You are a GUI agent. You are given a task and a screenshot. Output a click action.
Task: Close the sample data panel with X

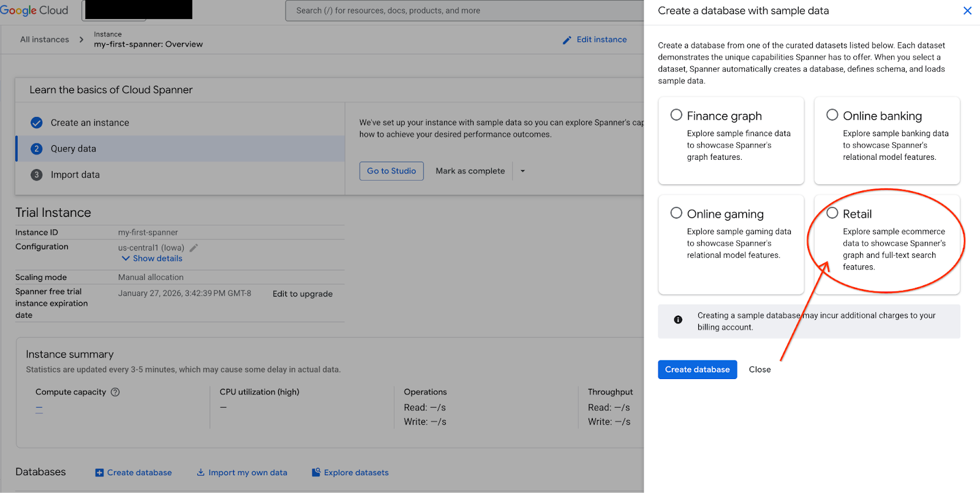point(967,10)
